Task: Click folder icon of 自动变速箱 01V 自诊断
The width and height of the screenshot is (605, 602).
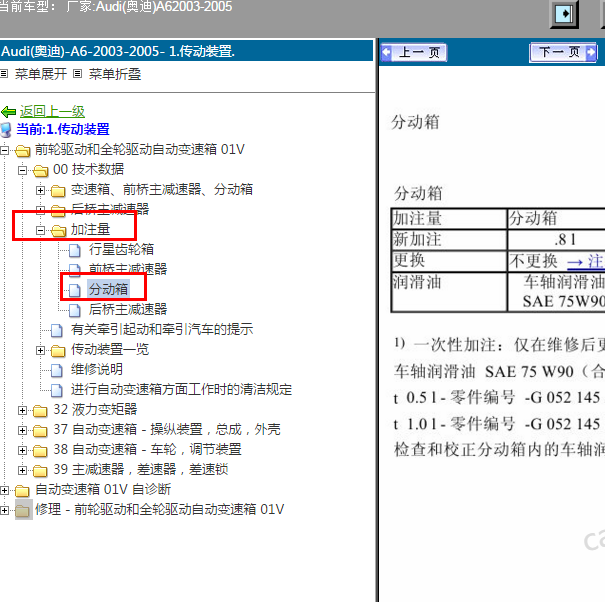Action: [22, 491]
